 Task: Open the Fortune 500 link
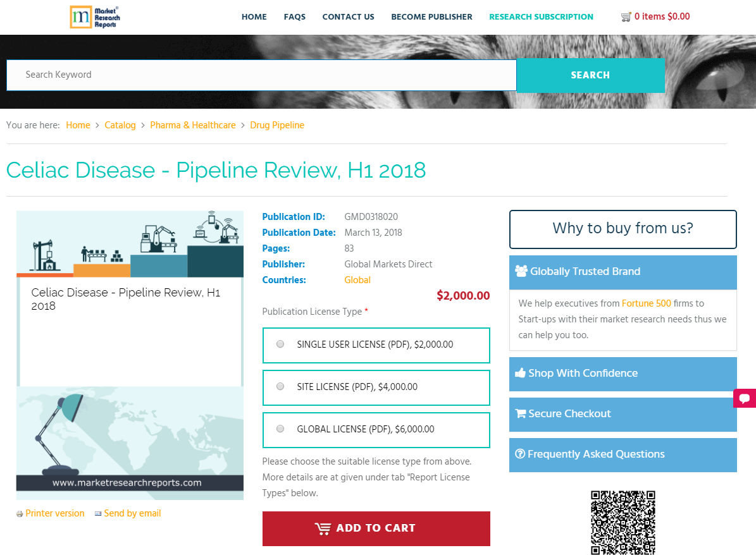647,303
